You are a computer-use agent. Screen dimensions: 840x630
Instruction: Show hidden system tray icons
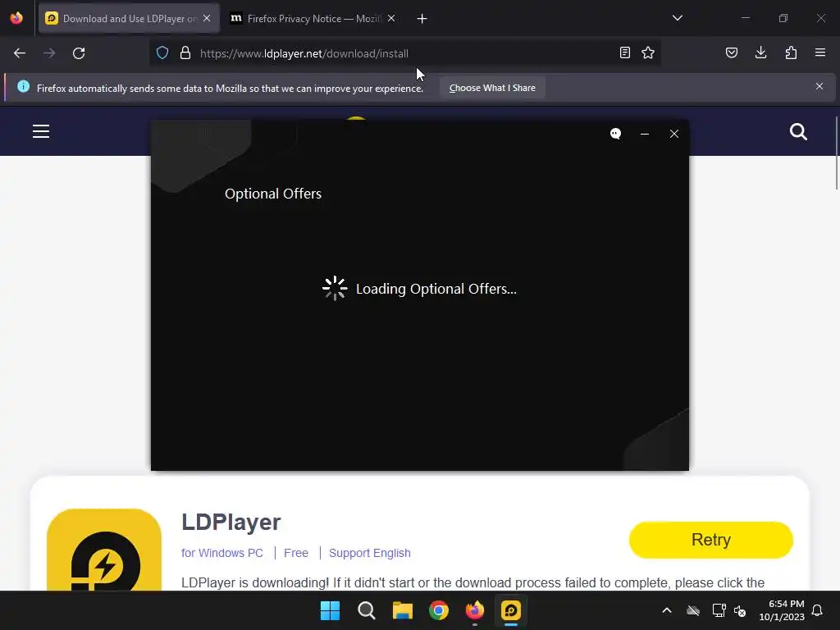667,610
